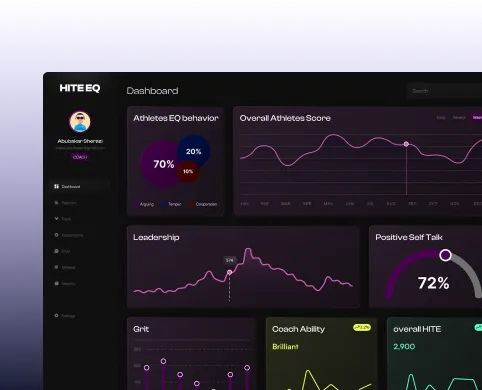
Task: Focus the Search field
Action: [x=444, y=91]
